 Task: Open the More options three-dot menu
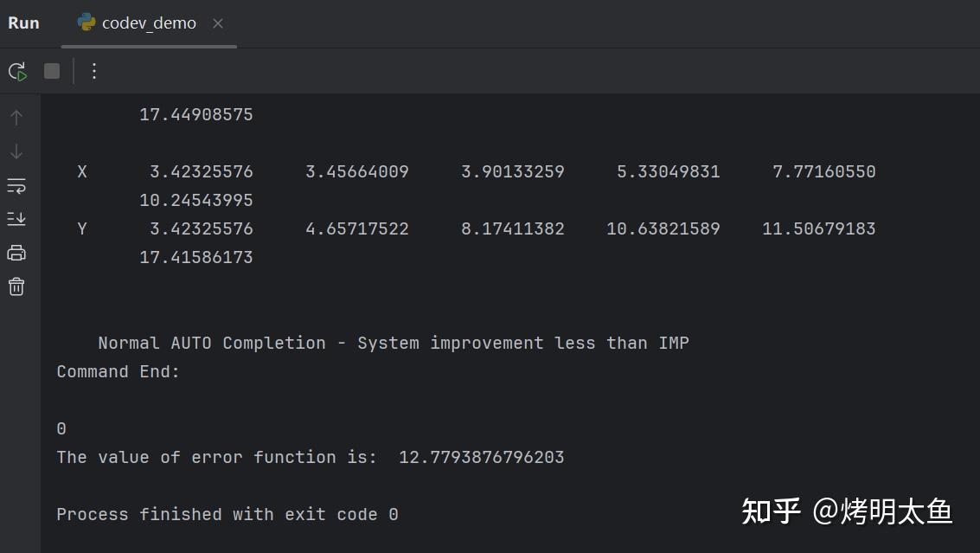(94, 71)
